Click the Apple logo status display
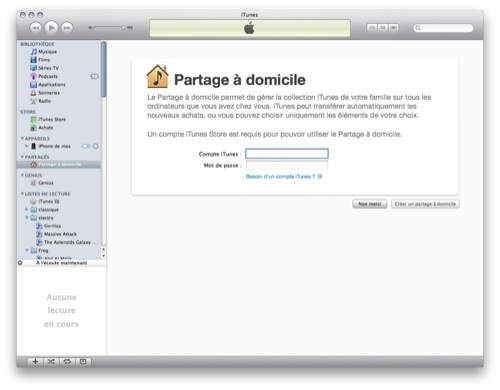The height and width of the screenshot is (390, 500). coord(250,28)
